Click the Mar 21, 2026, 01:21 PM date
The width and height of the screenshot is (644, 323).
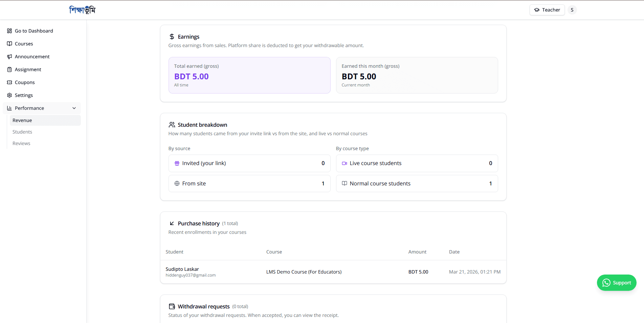[x=475, y=272]
